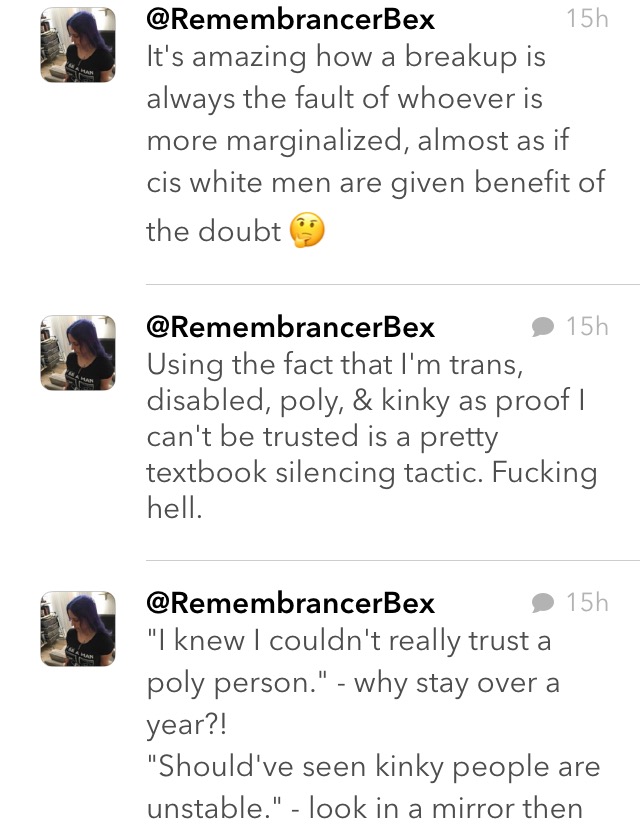This screenshot has width=640, height=828.
Task: Open the tweet starting 'It's amazing how a breakup'
Action: tap(375, 144)
